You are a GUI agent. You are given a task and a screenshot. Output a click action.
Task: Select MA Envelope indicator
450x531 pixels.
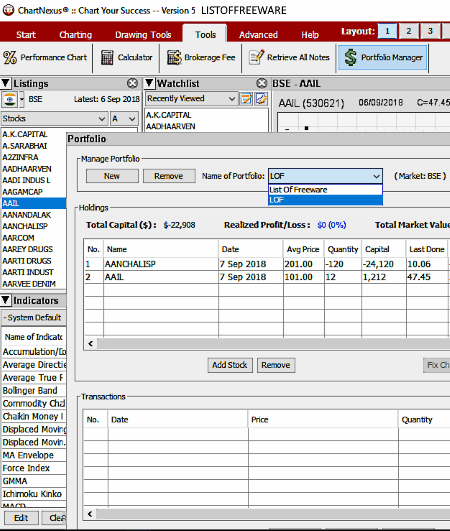[x=34, y=455]
